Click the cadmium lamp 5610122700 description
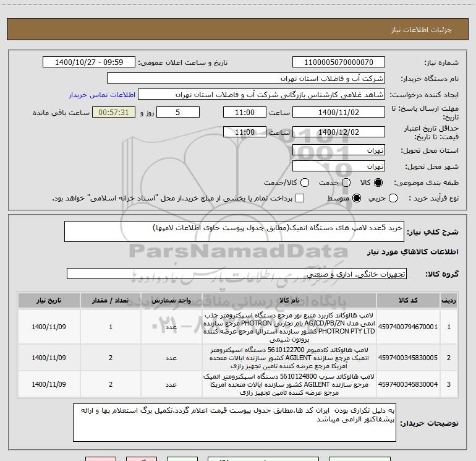The height and width of the screenshot is (461, 476). 289,358
